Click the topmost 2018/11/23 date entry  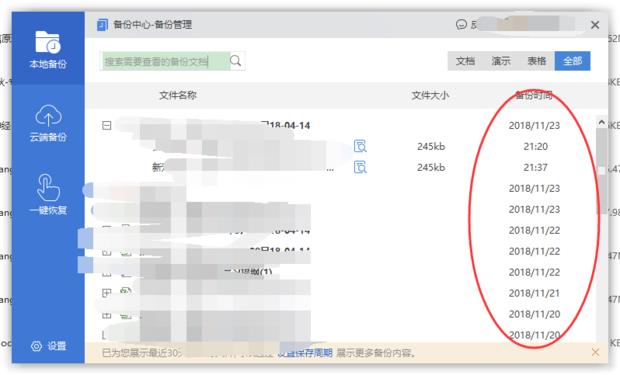tap(534, 125)
